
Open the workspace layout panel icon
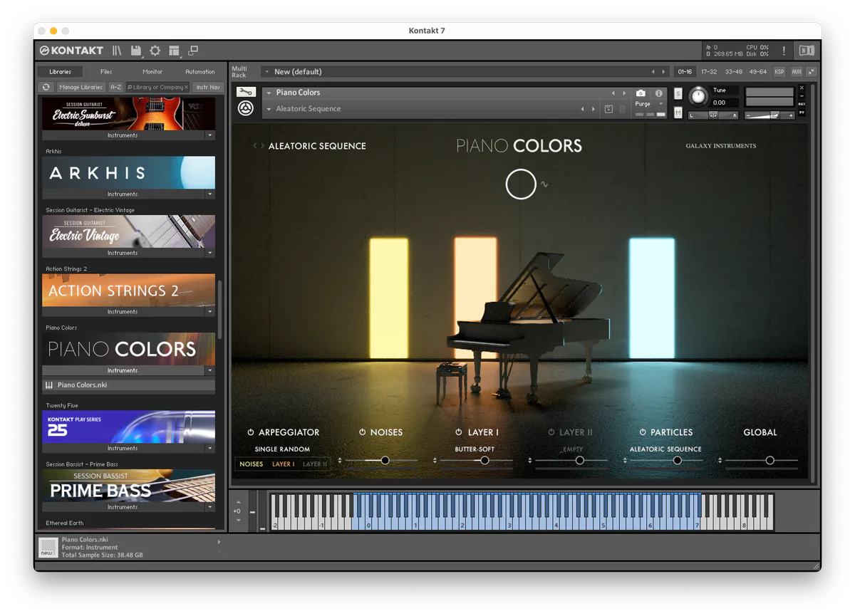174,51
